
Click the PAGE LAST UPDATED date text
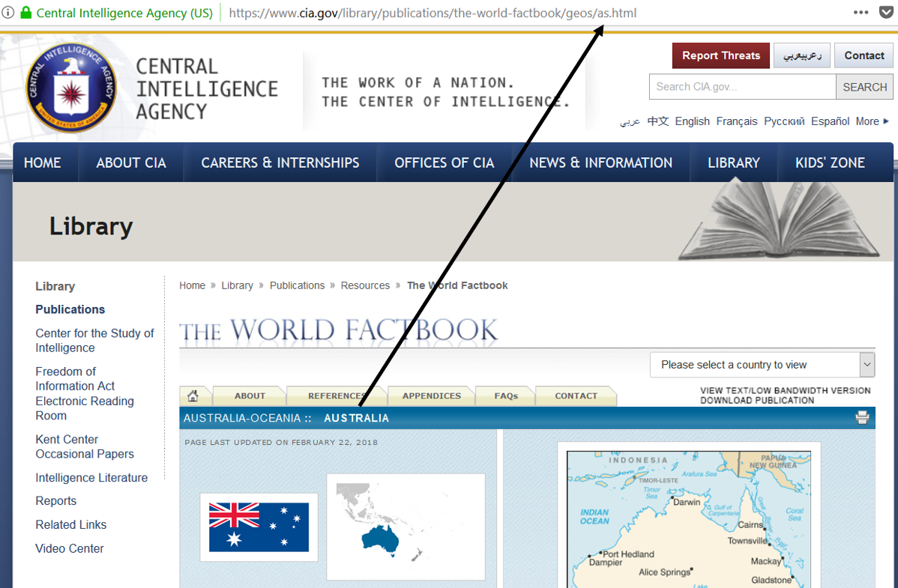click(281, 442)
